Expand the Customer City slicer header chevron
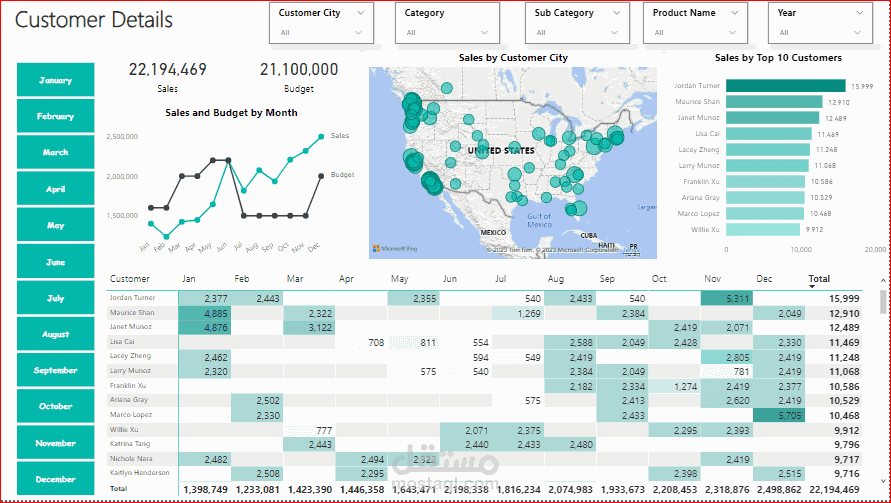 (x=361, y=13)
